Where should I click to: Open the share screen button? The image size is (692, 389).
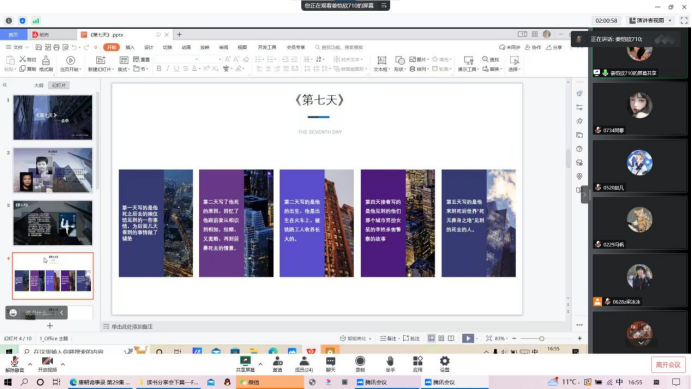coord(245,364)
